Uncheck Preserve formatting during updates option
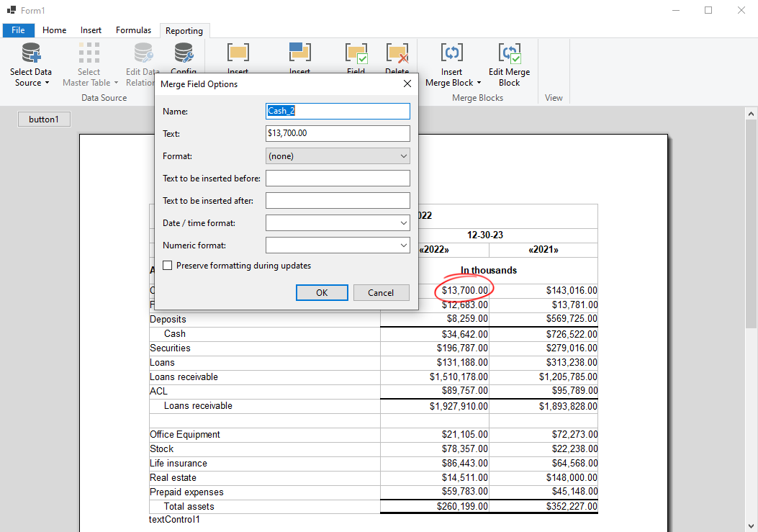Image resolution: width=758 pixels, height=532 pixels. pyautogui.click(x=167, y=265)
